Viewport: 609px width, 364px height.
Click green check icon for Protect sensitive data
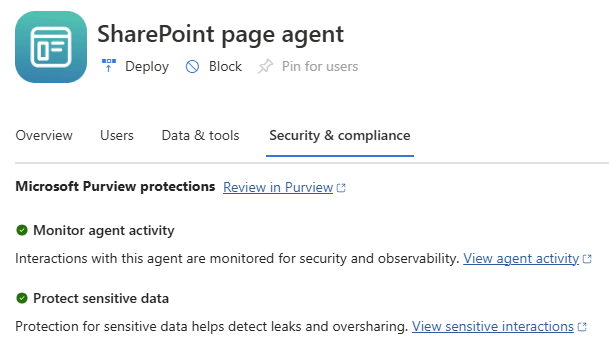[x=22, y=298]
